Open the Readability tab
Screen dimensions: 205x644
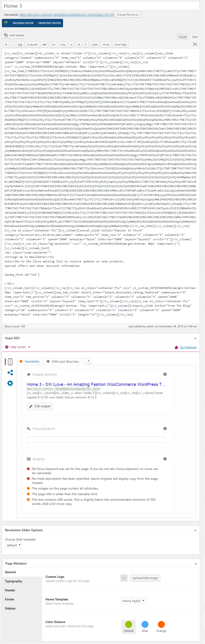(30, 361)
